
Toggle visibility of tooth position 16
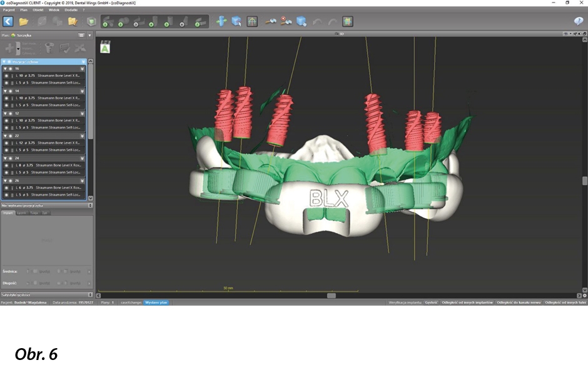click(11, 68)
